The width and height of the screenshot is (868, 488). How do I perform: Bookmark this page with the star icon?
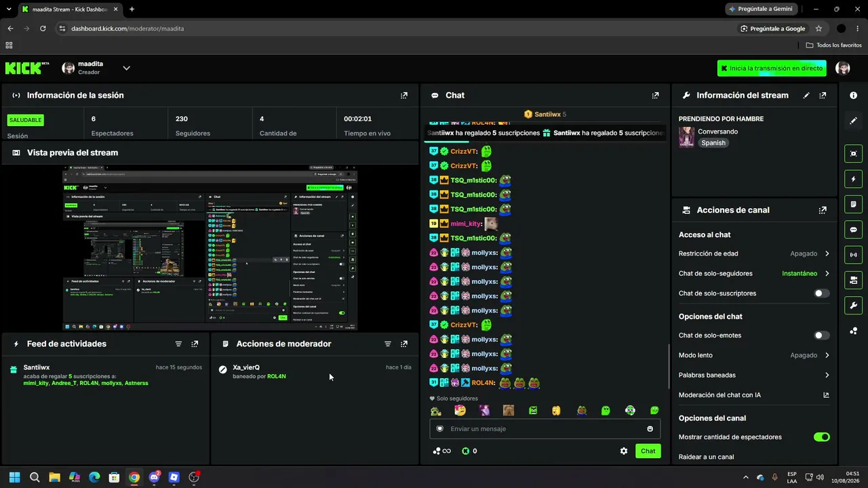pos(818,28)
